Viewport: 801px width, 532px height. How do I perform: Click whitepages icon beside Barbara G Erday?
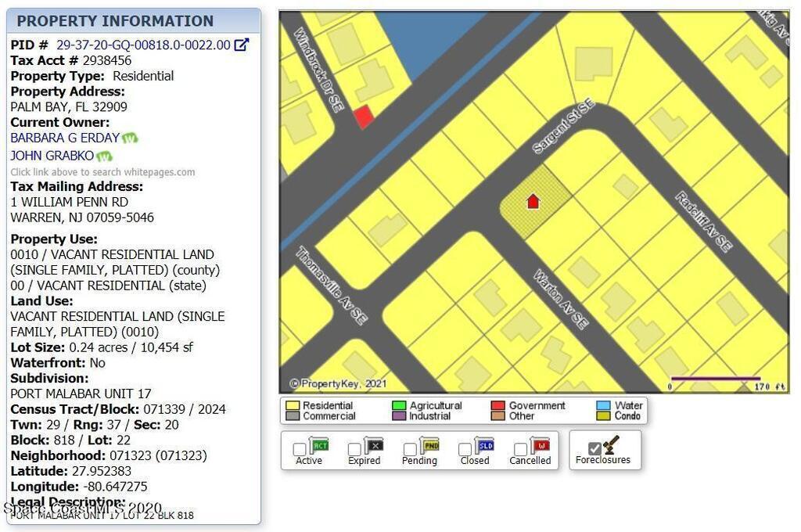pos(130,138)
